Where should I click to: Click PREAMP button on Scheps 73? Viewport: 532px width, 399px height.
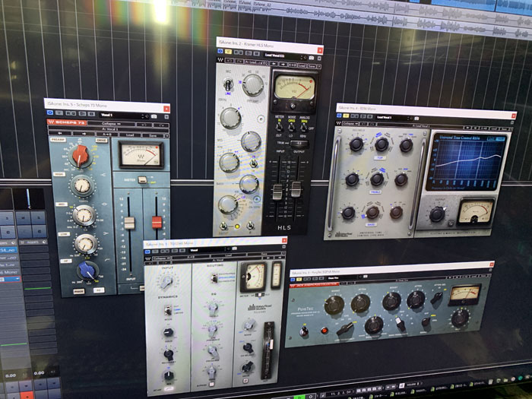pyautogui.click(x=58, y=139)
